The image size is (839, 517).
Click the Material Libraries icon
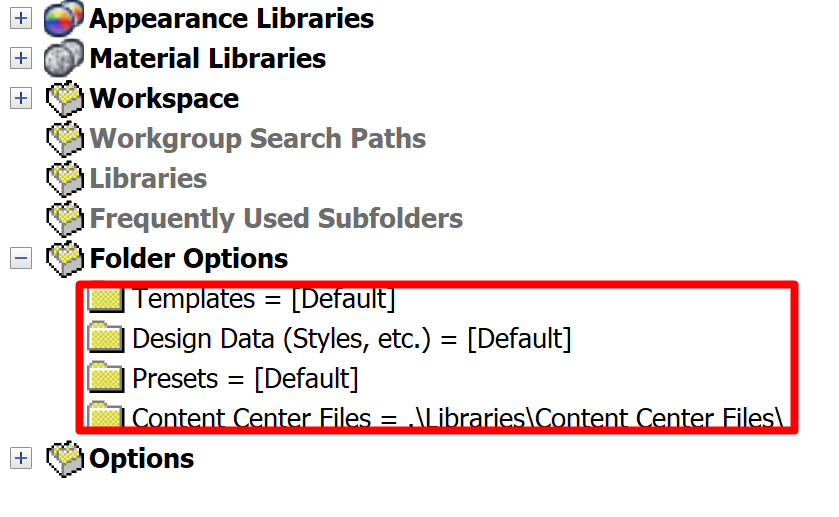(x=65, y=59)
